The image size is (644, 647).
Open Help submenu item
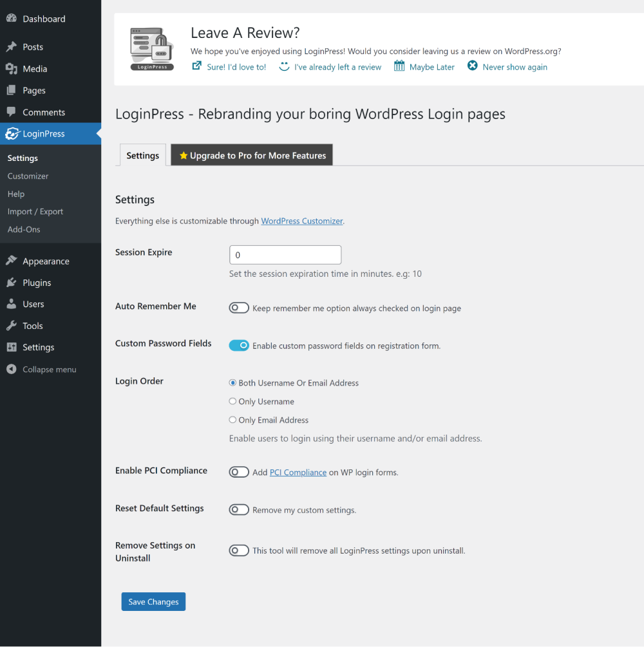tap(15, 194)
